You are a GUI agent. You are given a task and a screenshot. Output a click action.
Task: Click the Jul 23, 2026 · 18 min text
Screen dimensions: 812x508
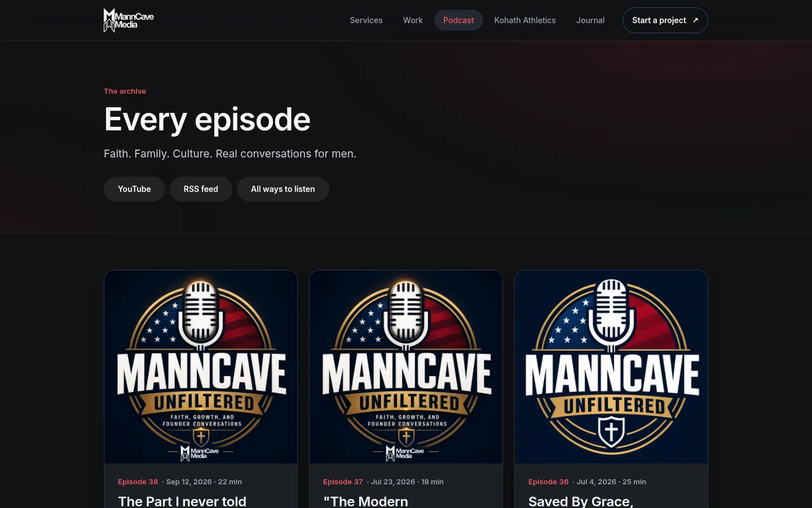click(407, 482)
